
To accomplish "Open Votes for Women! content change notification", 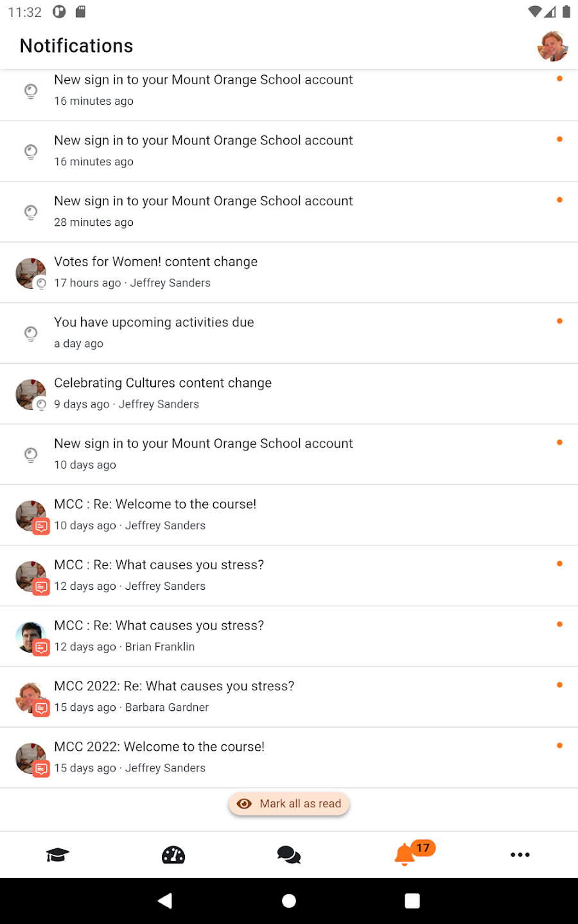I will (x=155, y=262).
